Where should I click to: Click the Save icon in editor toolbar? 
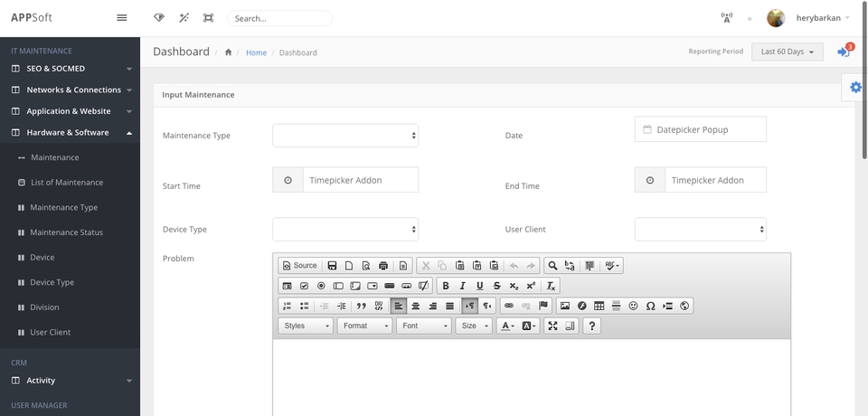(332, 265)
